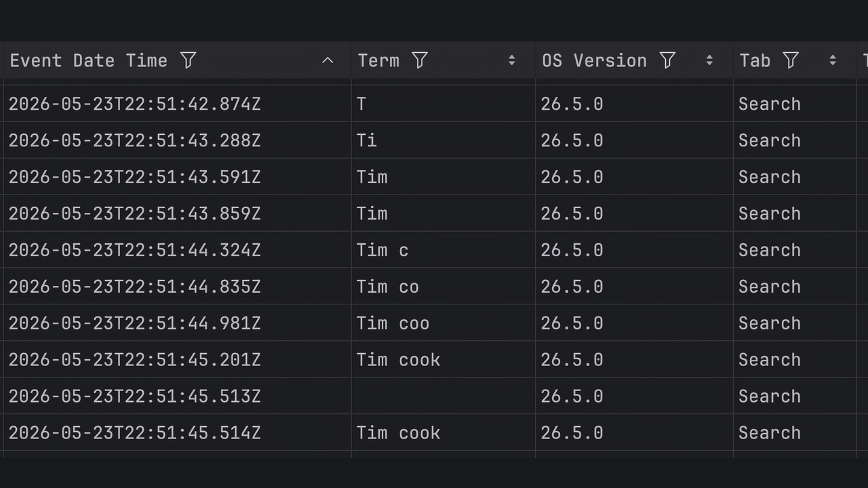Open the Term column filter icon
The width and height of the screenshot is (868, 488).
click(420, 60)
